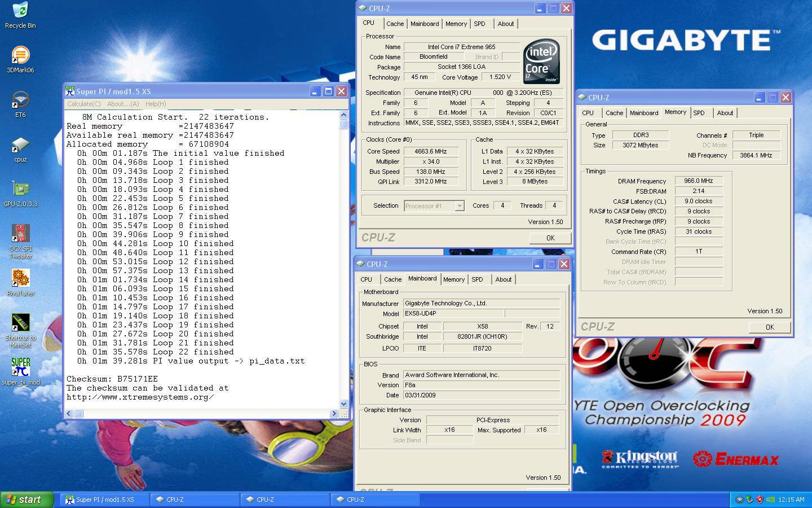Screen dimensions: 812x508
Task: Click OK in CPU-Z CPU window
Action: [x=550, y=238]
